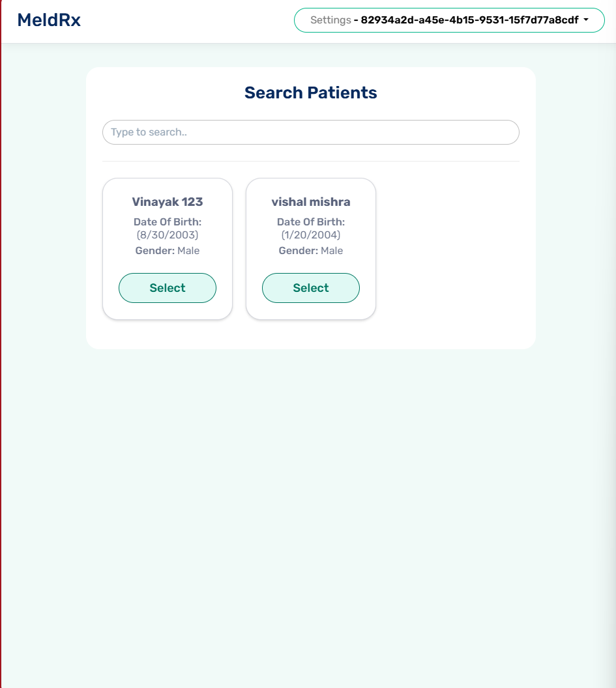
Task: Click the Gender Male text for vishal
Action: tap(311, 251)
